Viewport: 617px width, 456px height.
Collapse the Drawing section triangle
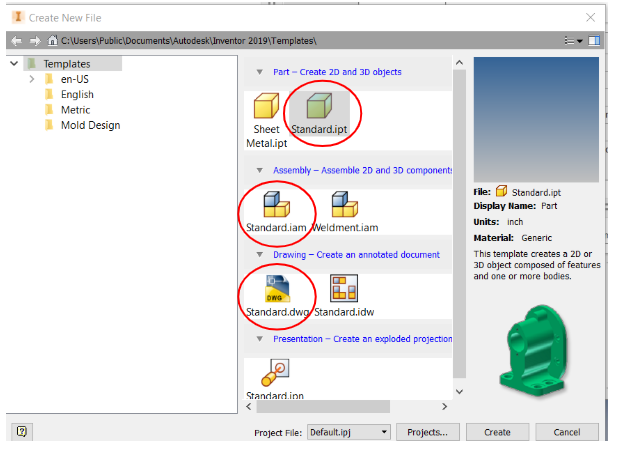(260, 255)
